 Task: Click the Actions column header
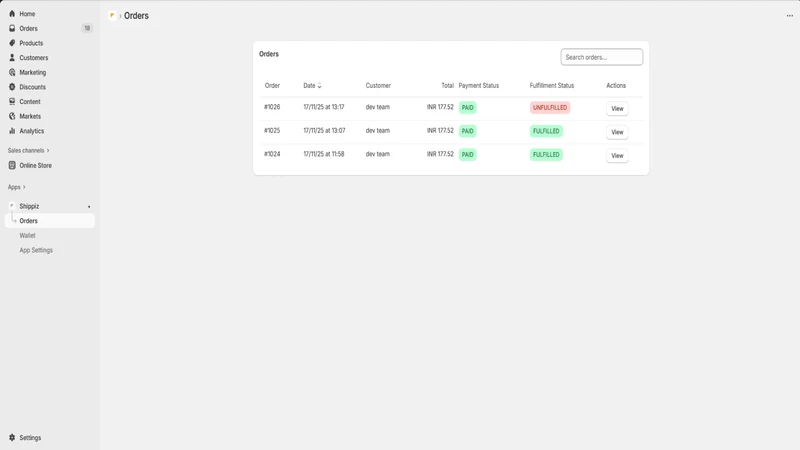click(x=616, y=86)
